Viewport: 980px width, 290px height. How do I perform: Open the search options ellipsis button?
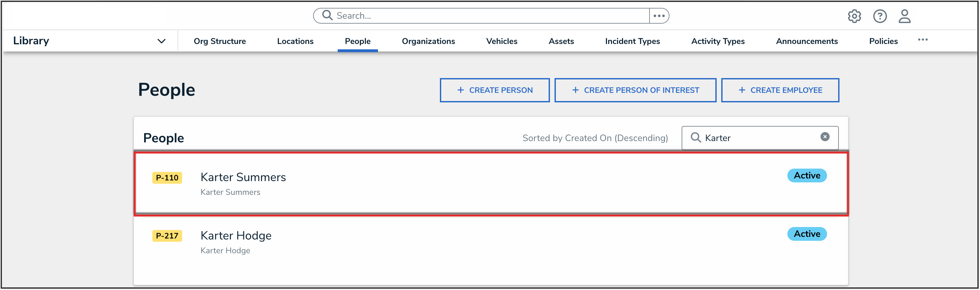[659, 16]
